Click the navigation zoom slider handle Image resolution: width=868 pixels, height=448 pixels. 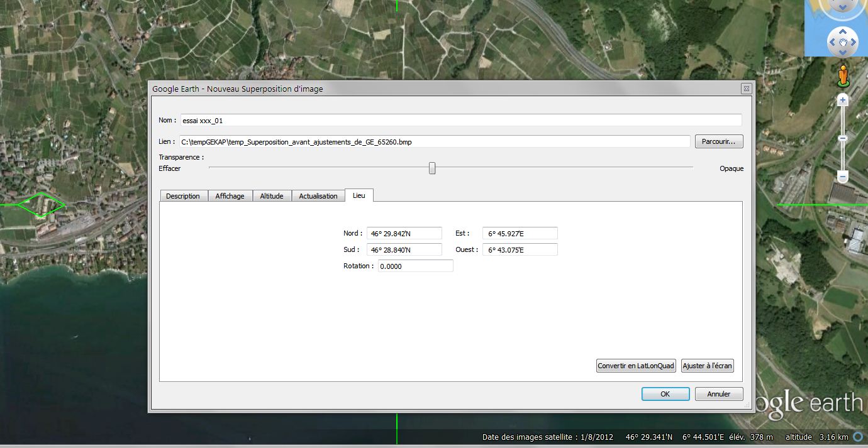(843, 138)
